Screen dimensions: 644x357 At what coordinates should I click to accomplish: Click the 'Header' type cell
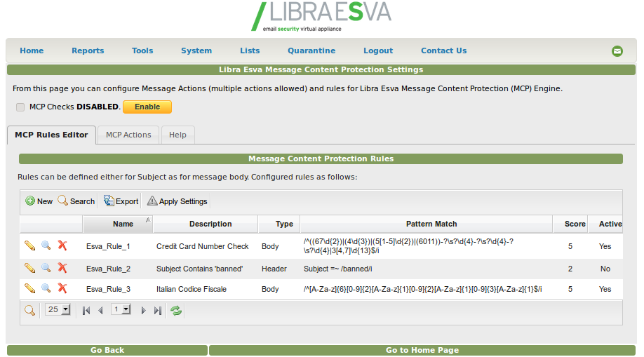[274, 269]
